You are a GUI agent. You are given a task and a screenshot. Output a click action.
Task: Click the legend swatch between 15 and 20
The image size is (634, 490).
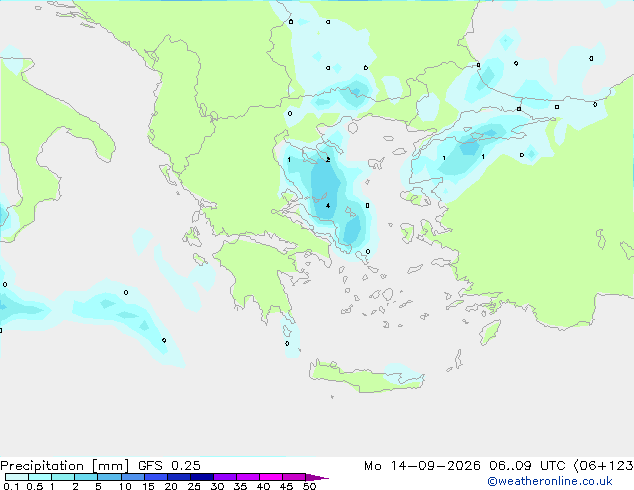point(156,477)
